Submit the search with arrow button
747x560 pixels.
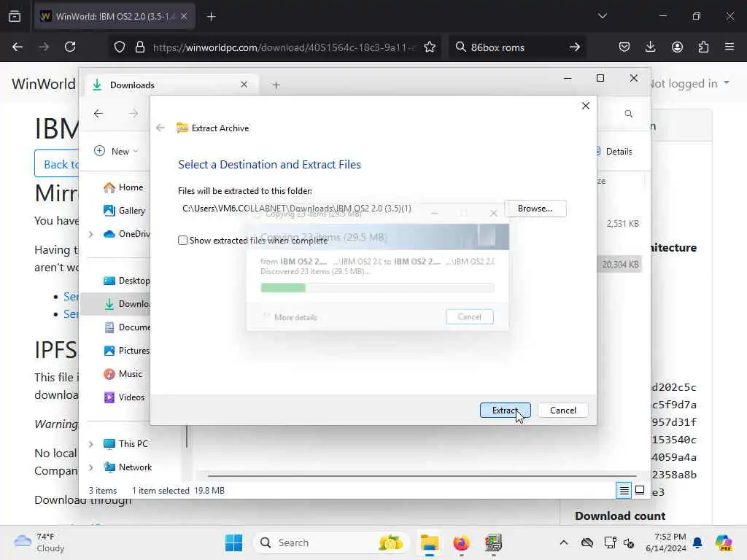tap(575, 47)
